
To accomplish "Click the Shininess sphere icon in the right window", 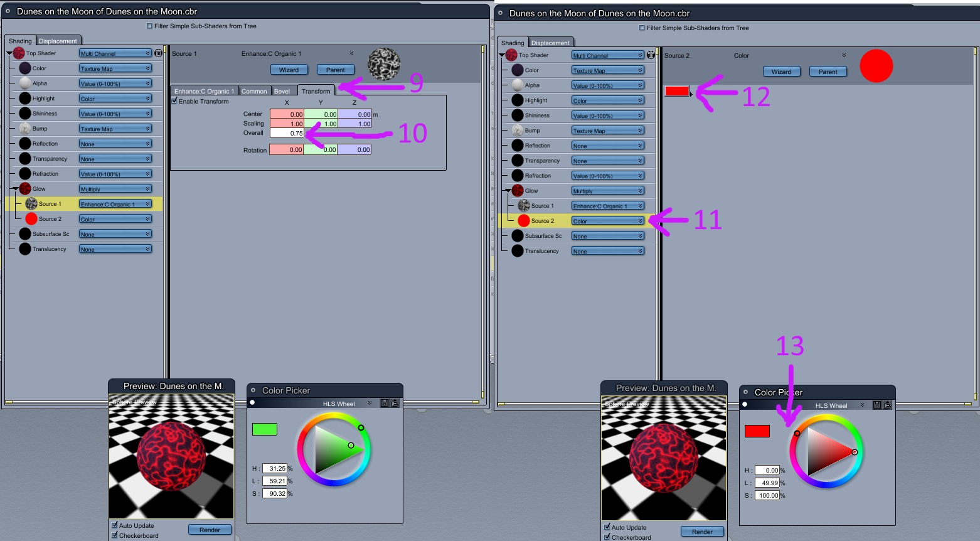I will click(518, 115).
